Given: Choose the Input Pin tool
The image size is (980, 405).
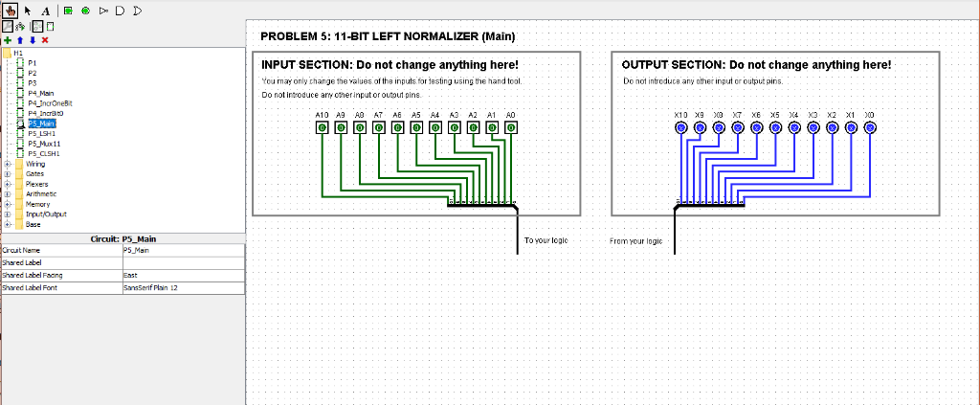Looking at the screenshot, I should pos(68,11).
